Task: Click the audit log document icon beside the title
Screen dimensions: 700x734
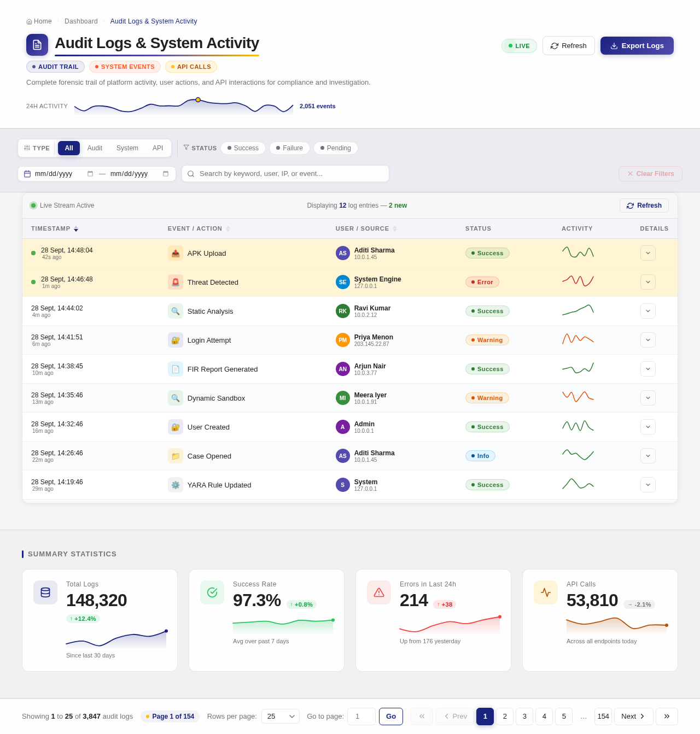Action: [x=37, y=45]
